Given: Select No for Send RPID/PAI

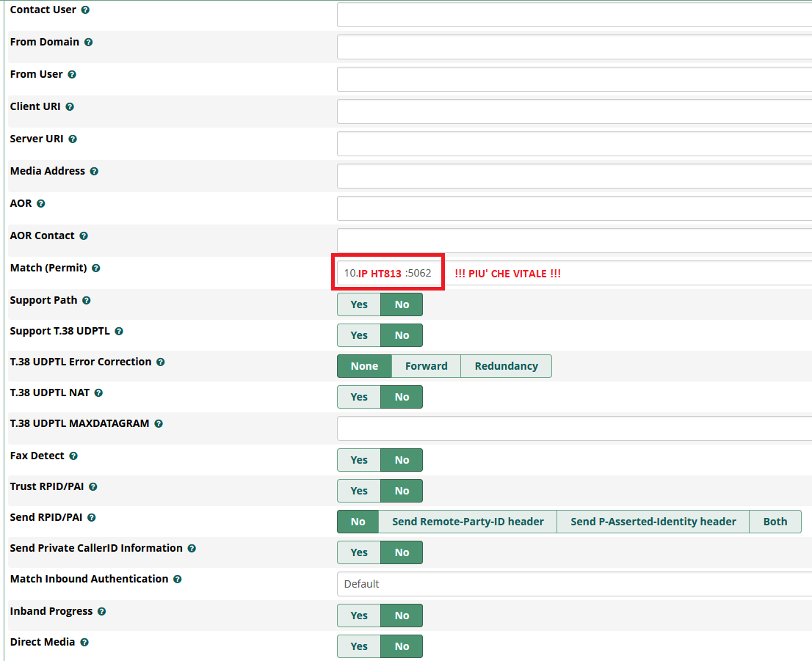Looking at the screenshot, I should [x=358, y=522].
